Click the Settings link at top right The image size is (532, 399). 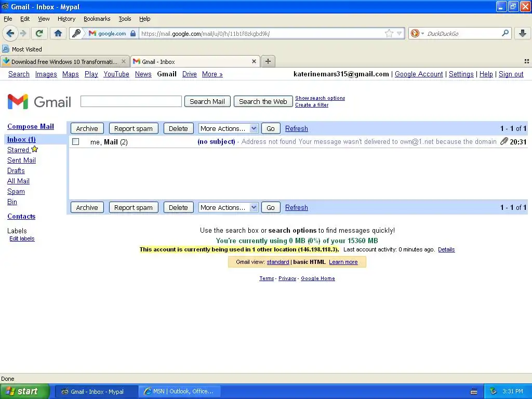click(x=461, y=74)
